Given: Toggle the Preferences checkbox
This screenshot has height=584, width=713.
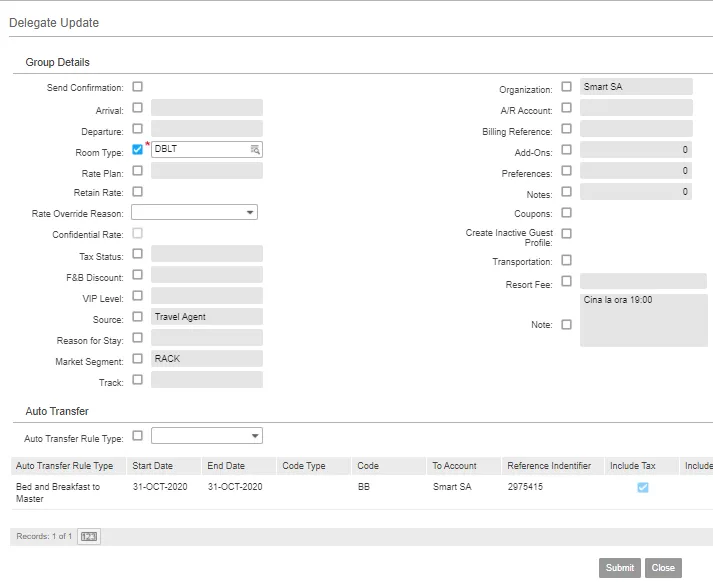Looking at the screenshot, I should pos(566,171).
